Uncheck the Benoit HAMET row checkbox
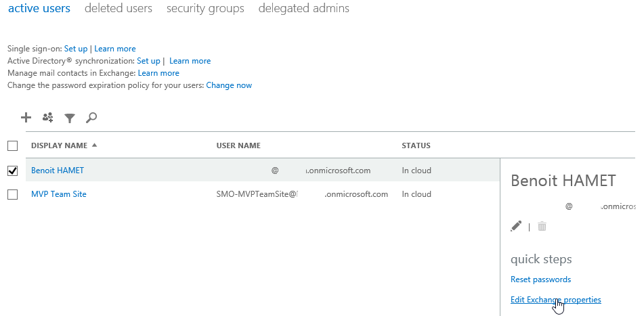This screenshot has width=644, height=316. (x=12, y=171)
